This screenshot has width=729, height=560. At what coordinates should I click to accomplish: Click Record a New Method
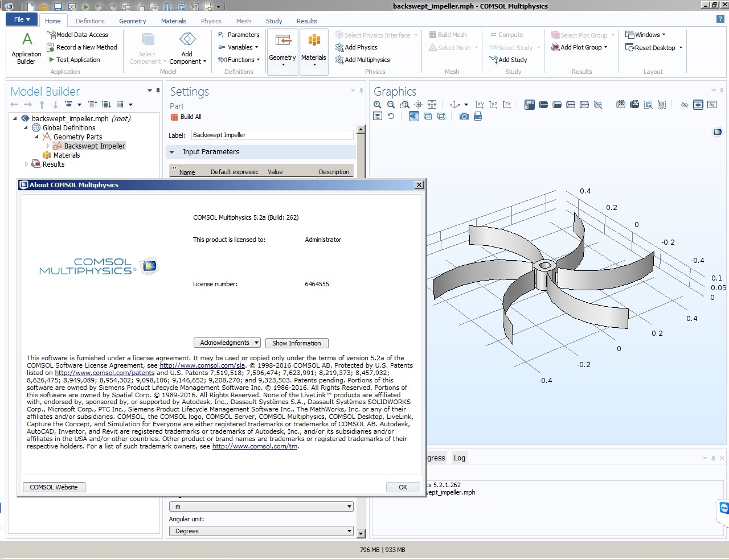[82, 47]
